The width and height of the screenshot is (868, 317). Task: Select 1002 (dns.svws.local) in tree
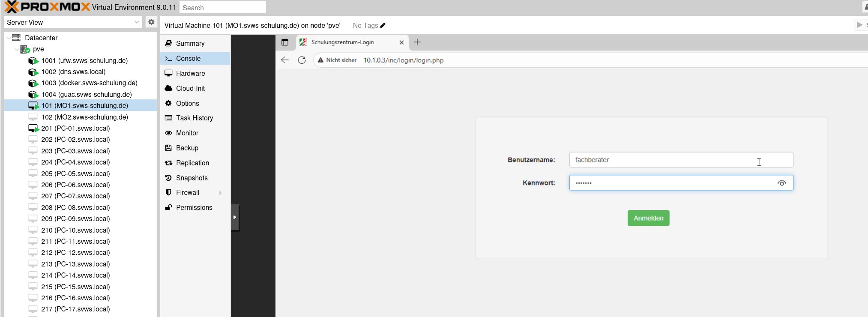[81, 72]
